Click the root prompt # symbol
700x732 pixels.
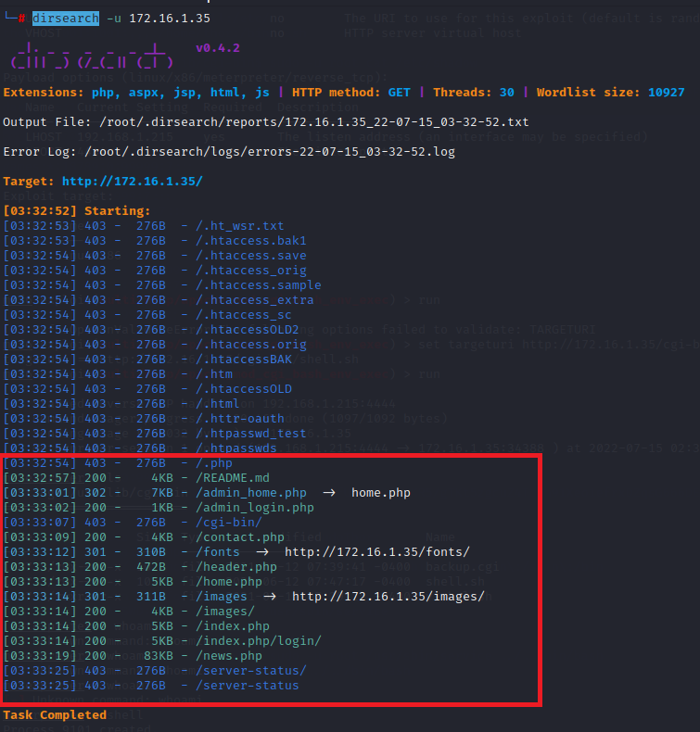point(21,19)
